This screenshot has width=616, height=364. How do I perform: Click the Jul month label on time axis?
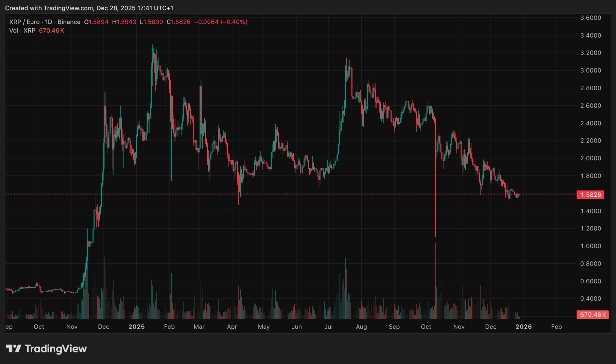pos(328,327)
